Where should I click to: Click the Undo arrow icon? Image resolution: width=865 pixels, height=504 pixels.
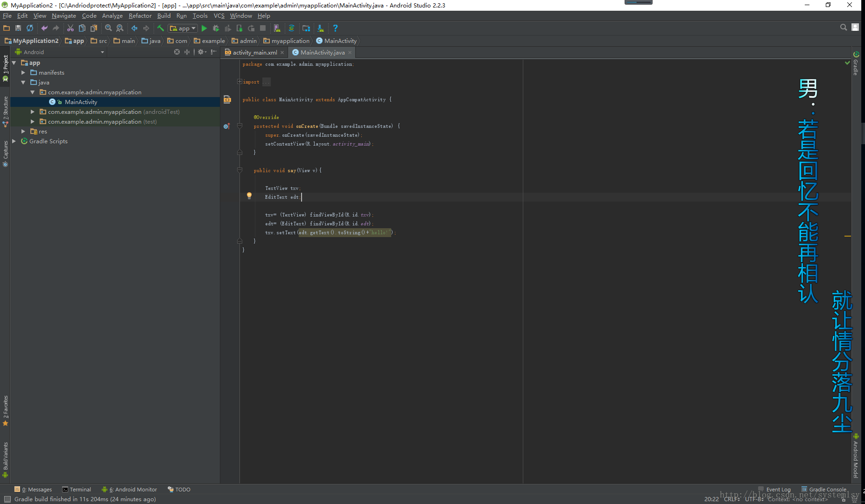pyautogui.click(x=44, y=28)
